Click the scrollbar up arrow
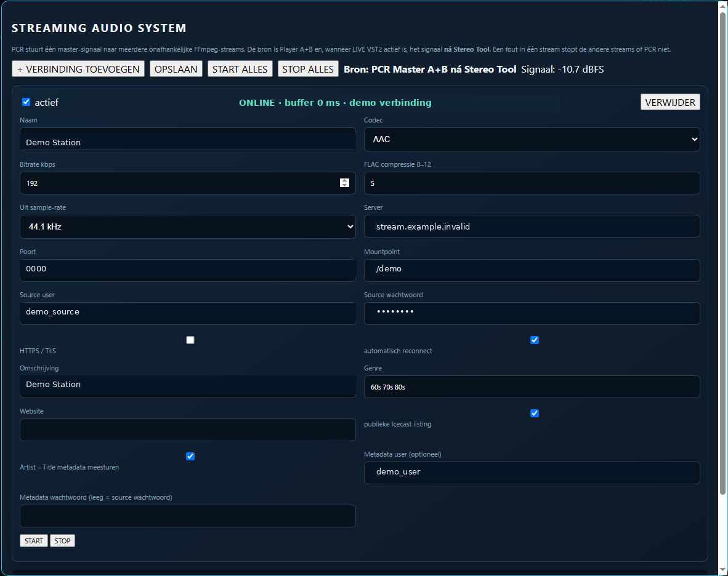This screenshot has height=576, width=728. click(722, 6)
